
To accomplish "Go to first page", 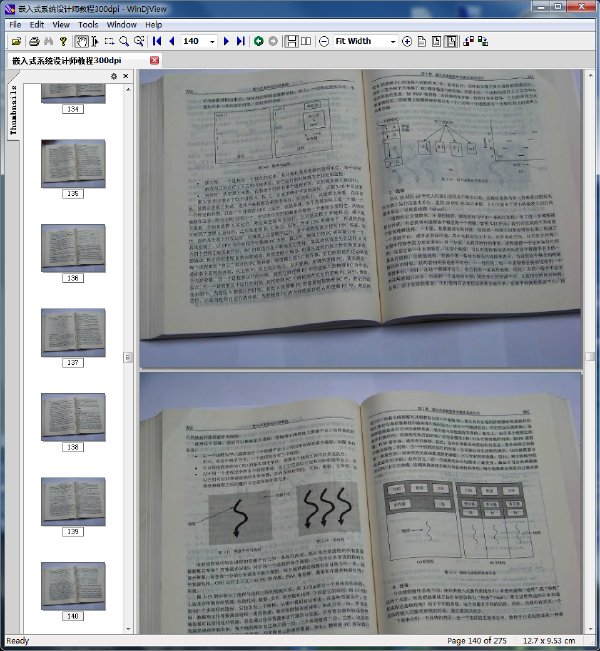I will tap(157, 41).
